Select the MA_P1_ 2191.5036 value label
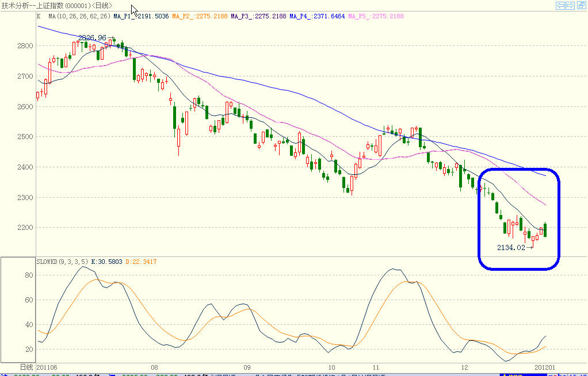The width and height of the screenshot is (588, 376). click(142, 16)
